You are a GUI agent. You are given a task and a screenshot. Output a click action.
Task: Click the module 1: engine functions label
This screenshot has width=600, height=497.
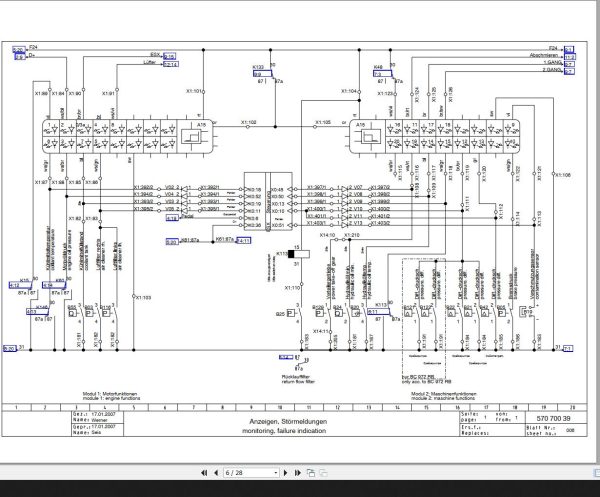coord(111,398)
